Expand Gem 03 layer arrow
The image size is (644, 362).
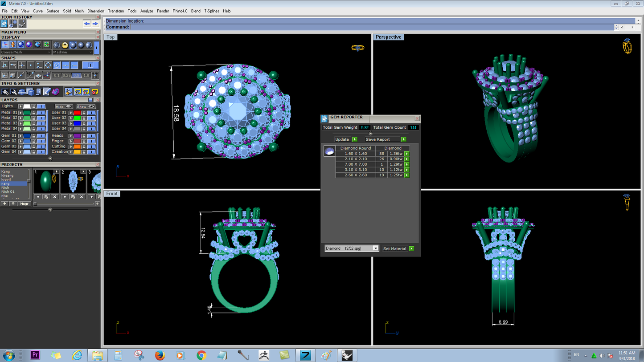(x=21, y=146)
